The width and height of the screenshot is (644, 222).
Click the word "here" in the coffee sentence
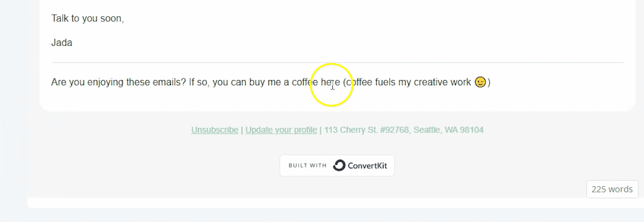330,82
